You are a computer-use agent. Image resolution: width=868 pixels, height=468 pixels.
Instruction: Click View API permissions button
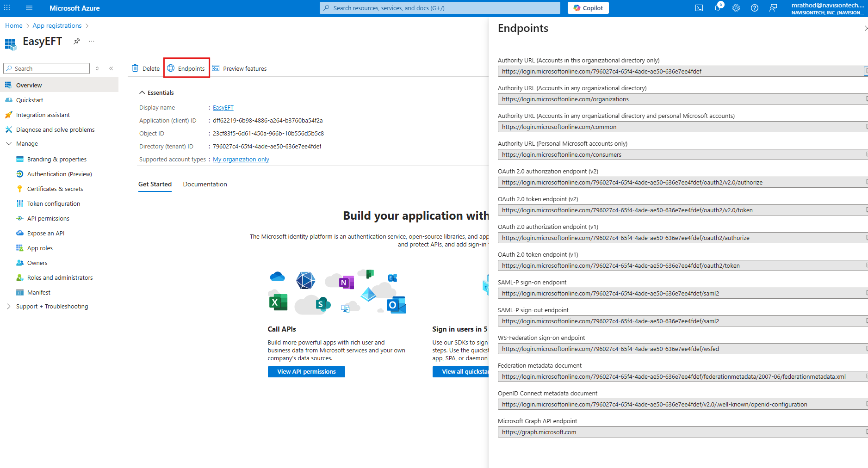click(x=306, y=372)
